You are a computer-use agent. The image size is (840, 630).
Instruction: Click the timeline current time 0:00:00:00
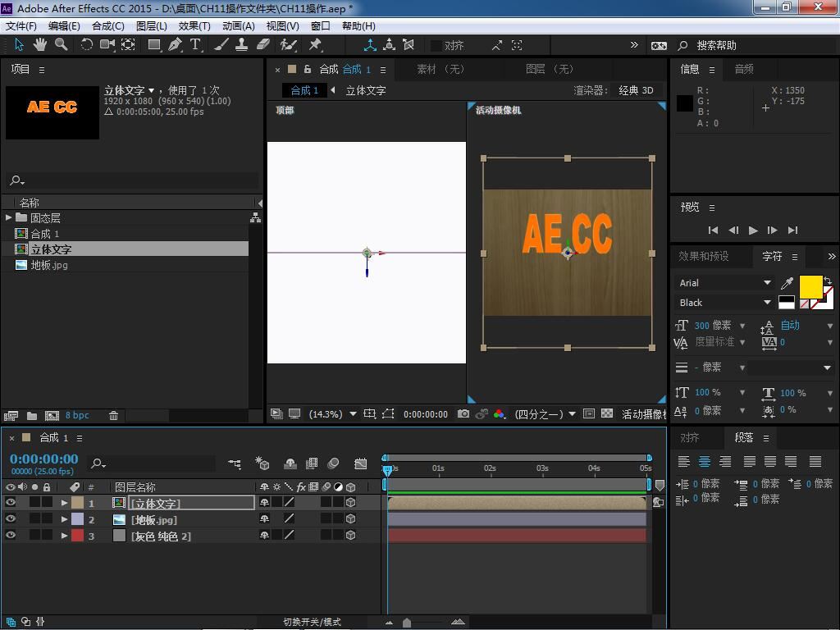(44, 459)
